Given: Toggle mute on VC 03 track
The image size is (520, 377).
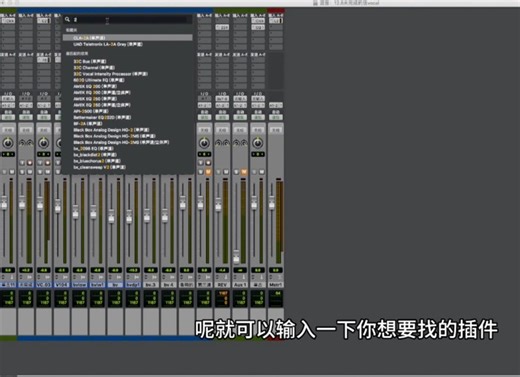Looking at the screenshot, I should pos(48,172).
